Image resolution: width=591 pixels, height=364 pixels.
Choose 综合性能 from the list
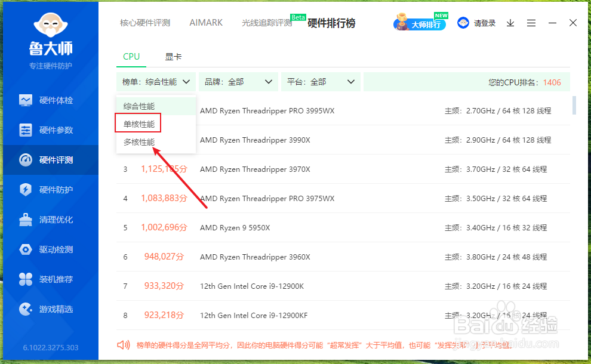coord(156,106)
